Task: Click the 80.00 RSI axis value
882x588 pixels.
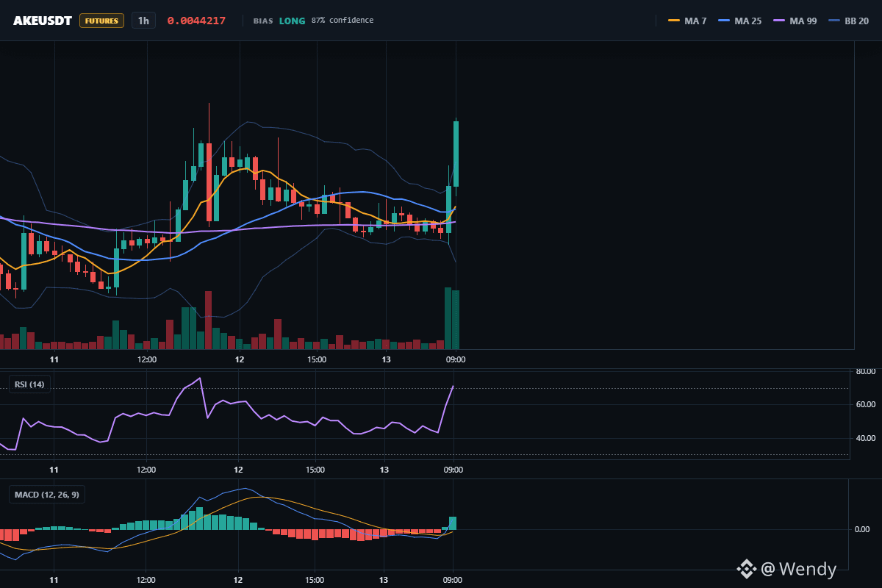Action: (x=866, y=371)
